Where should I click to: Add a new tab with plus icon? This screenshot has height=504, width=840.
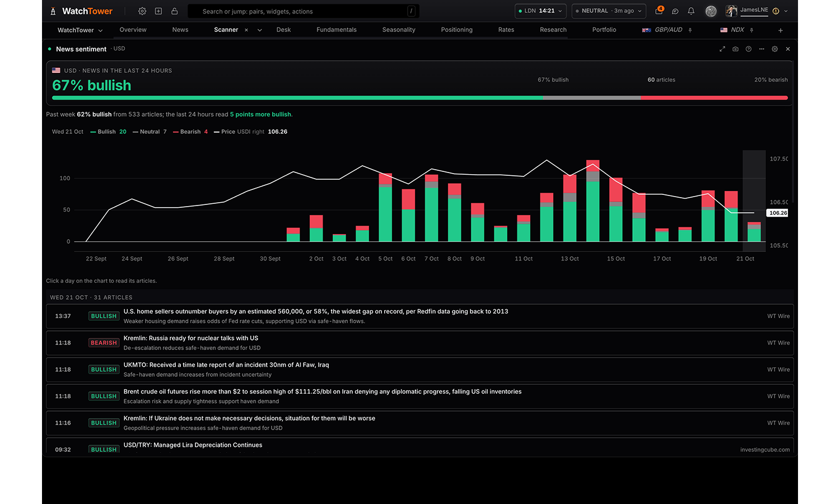pos(781,30)
